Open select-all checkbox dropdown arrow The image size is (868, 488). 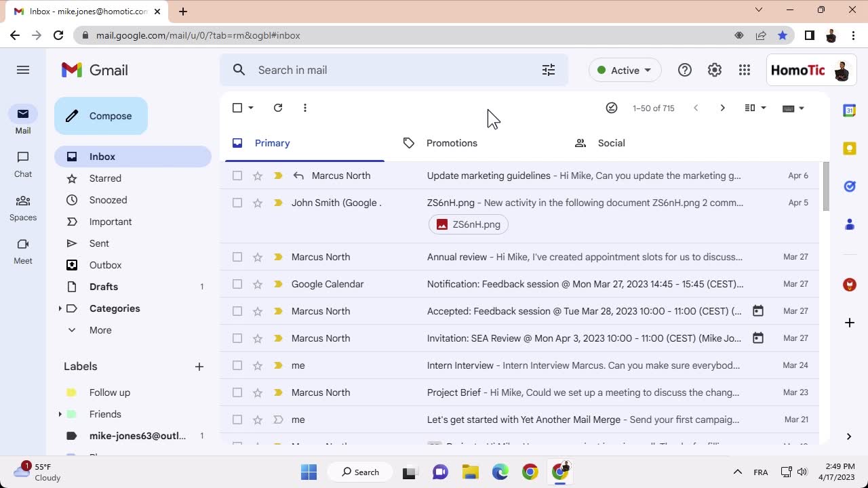click(251, 108)
